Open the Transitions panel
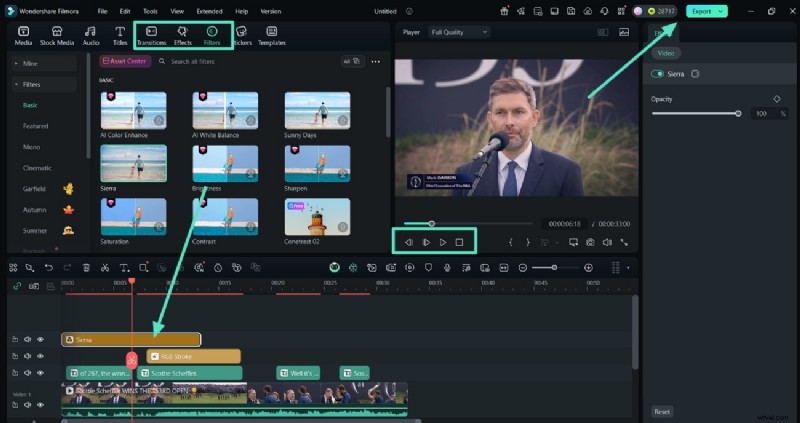The width and height of the screenshot is (800, 423). pos(151,36)
